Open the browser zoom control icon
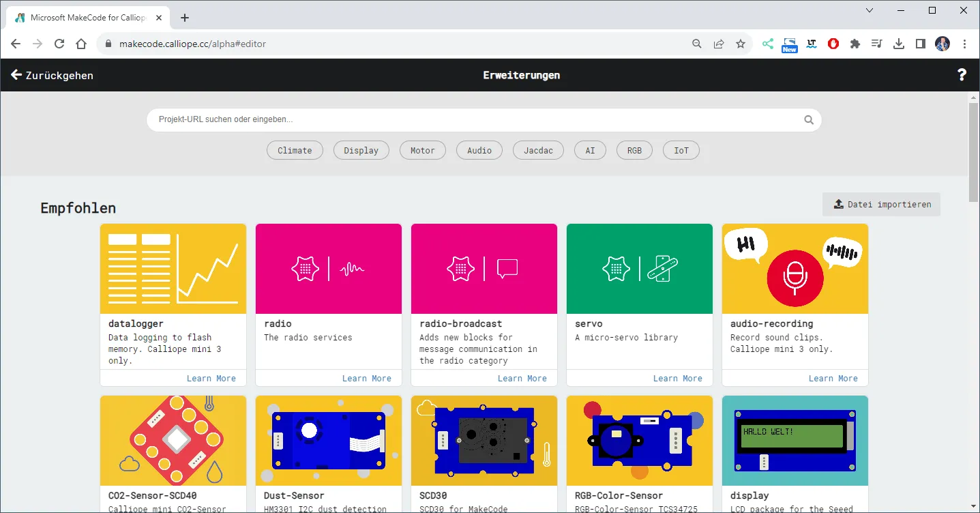 click(697, 44)
